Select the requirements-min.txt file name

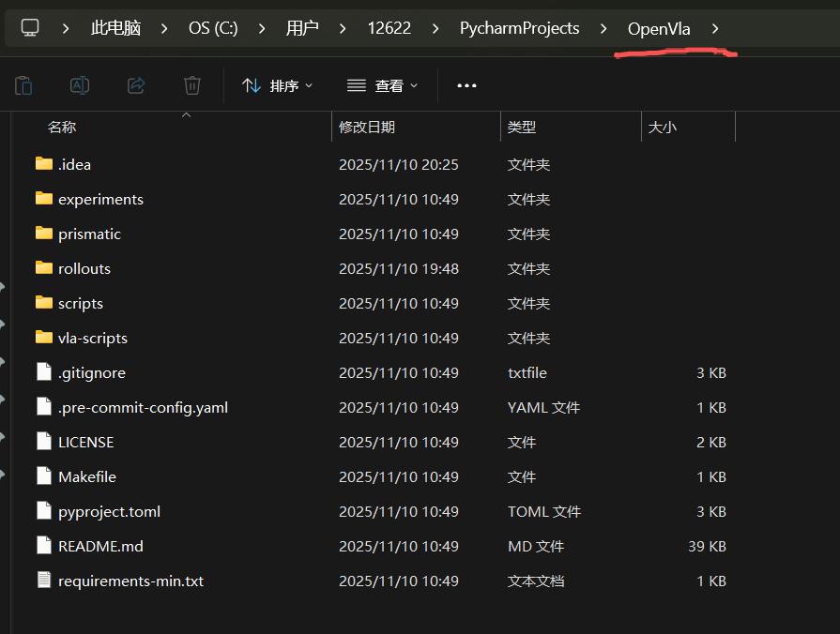(130, 581)
